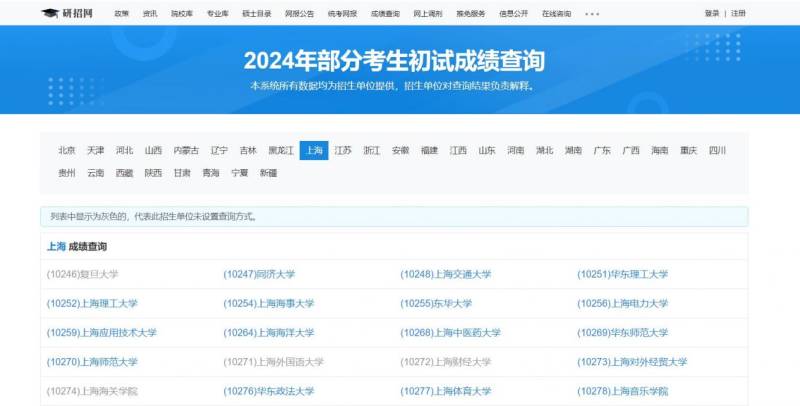Screen dimensions: 800x406
Task: Open the (10256)上海电力大学 link
Action: 622,303
